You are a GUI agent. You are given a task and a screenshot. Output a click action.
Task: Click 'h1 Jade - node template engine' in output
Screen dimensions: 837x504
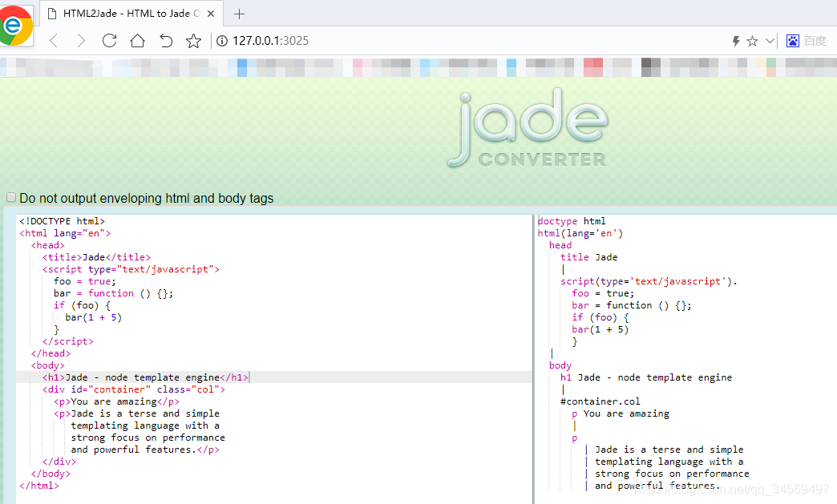646,377
